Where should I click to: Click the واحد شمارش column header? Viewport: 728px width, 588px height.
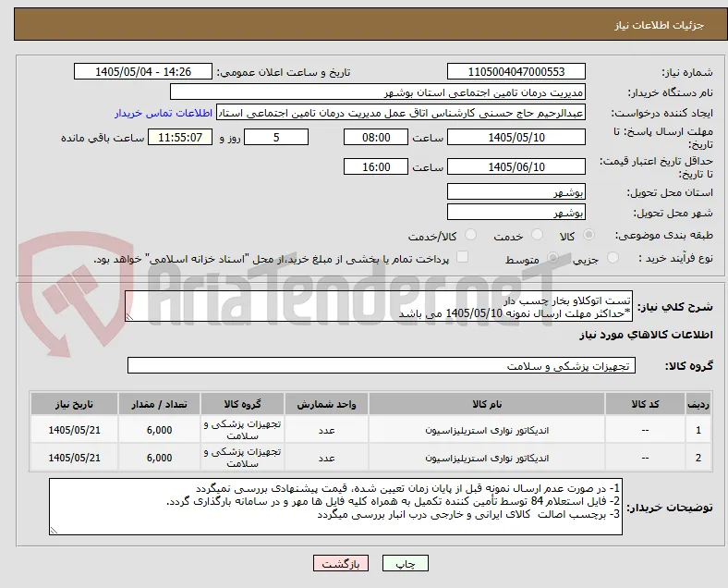click(326, 404)
